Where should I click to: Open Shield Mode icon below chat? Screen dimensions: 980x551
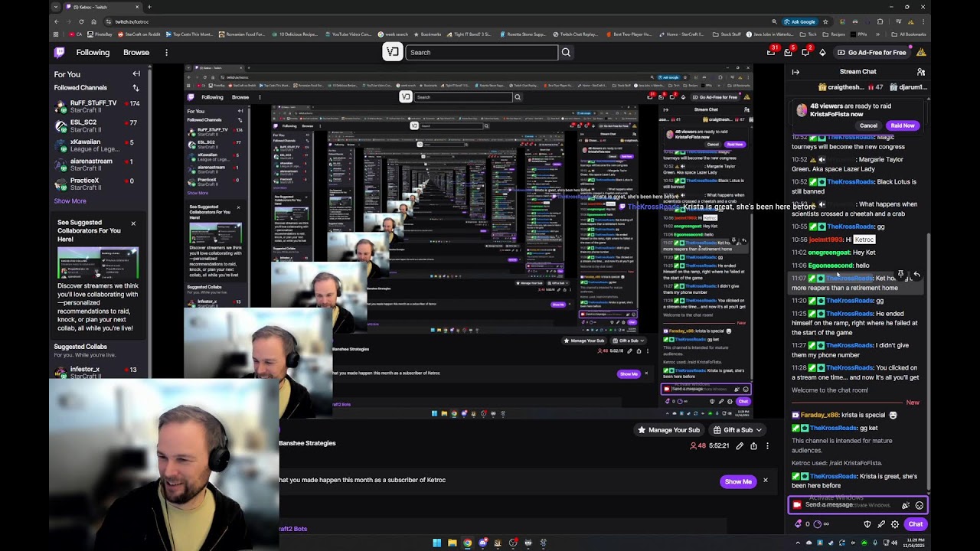pyautogui.click(x=867, y=524)
